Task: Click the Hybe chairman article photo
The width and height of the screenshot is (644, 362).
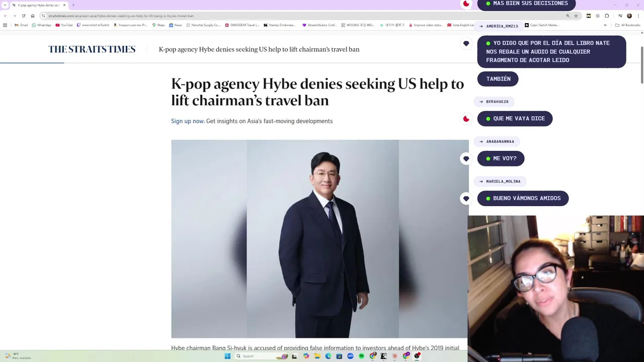Action: point(319,239)
